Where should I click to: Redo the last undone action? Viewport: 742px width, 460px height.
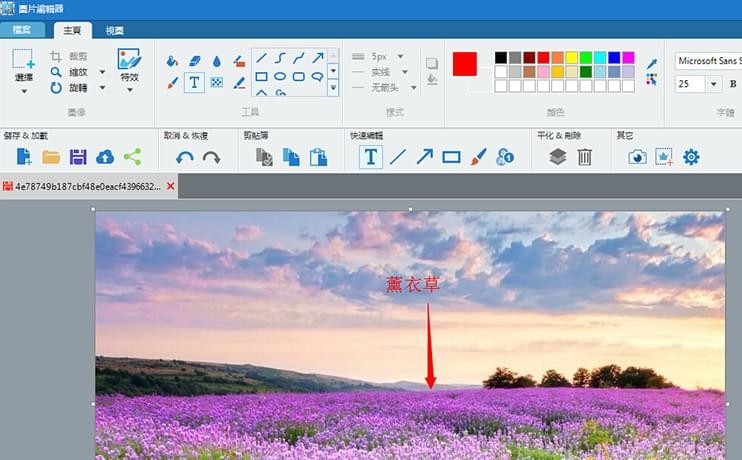(212, 157)
